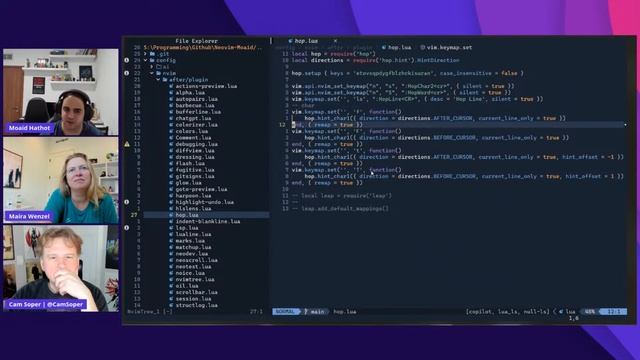The image size is (640, 360).
Task: Open session.lua in the file tree
Action: [193, 299]
